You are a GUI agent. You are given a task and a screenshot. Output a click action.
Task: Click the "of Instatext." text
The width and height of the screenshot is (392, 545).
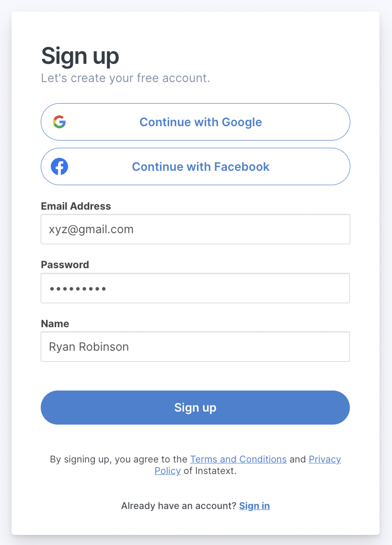[210, 471]
